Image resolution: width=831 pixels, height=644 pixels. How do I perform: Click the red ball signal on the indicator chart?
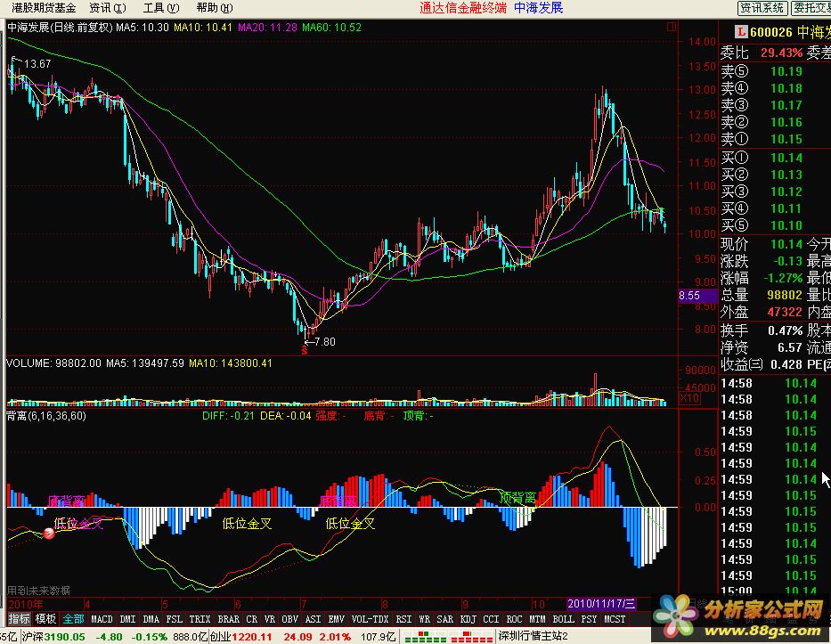(x=49, y=534)
